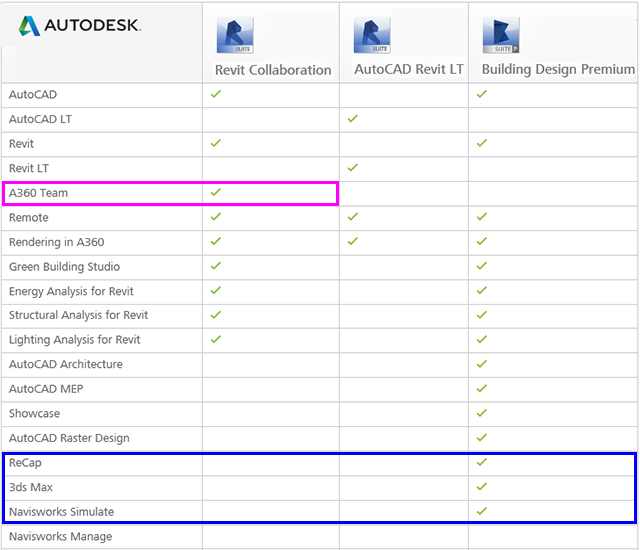Click the Autodesk logo
Image resolution: width=640 pixels, height=550 pixels.
coord(80,26)
